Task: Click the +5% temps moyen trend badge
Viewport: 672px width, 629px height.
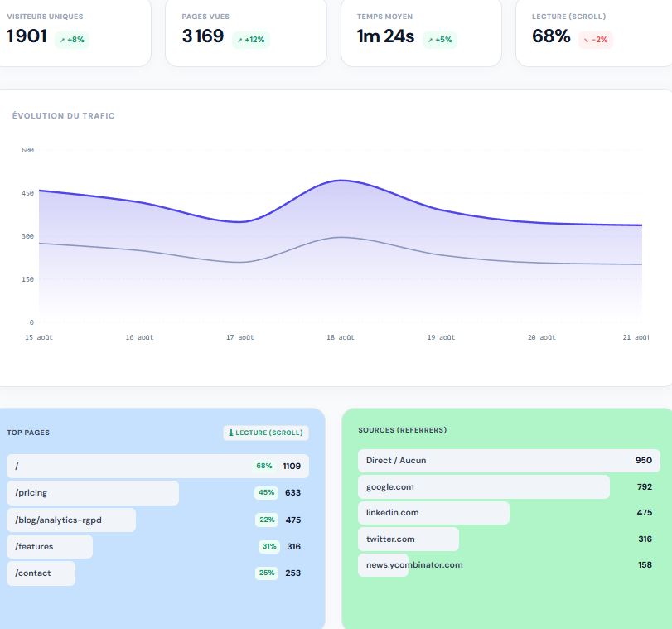Action: coord(440,40)
